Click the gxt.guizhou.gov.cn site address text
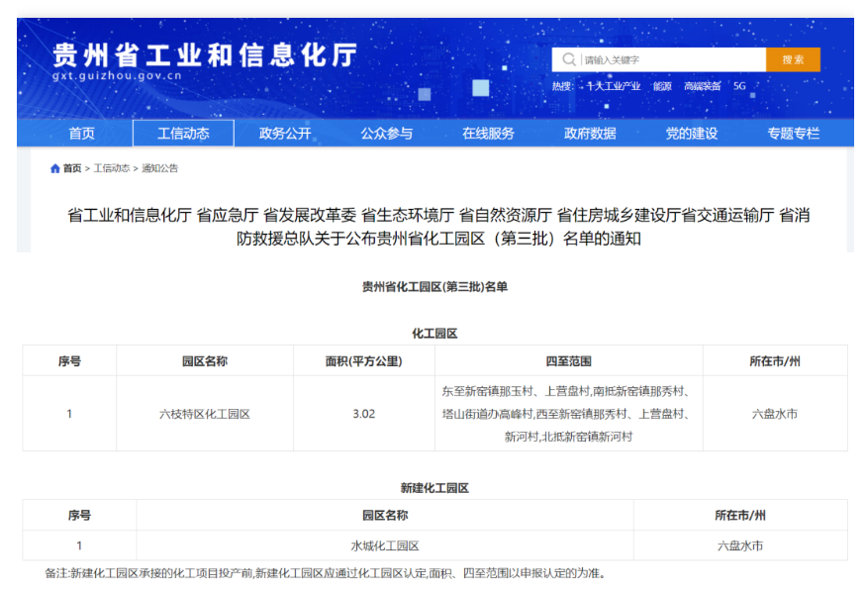This screenshot has width=868, height=594. coord(117,76)
